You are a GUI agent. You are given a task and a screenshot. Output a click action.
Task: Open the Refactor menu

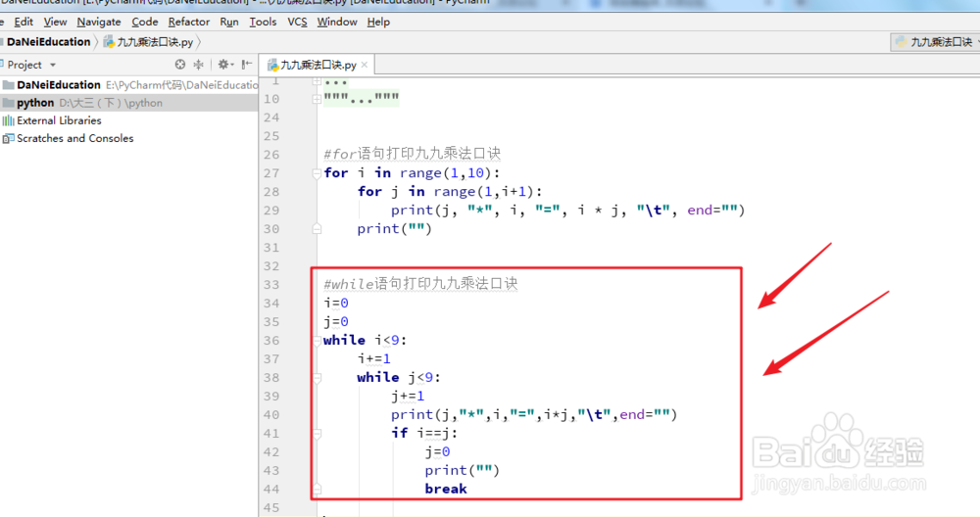[x=189, y=22]
